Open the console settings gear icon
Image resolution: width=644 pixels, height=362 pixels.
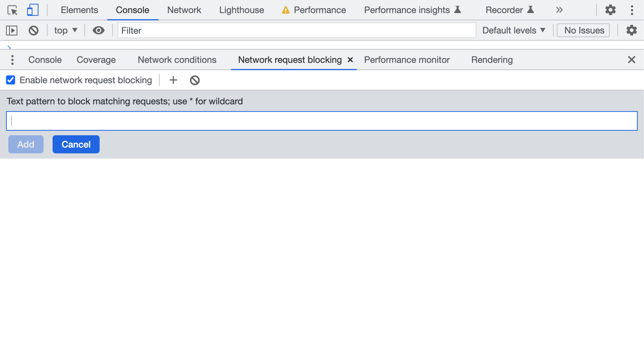click(631, 30)
